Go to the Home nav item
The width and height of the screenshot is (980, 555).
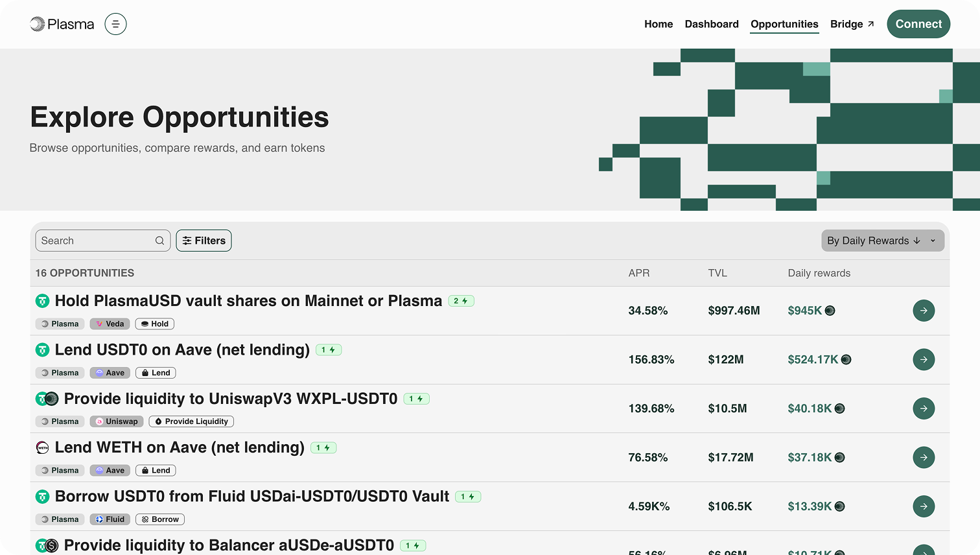click(x=659, y=24)
